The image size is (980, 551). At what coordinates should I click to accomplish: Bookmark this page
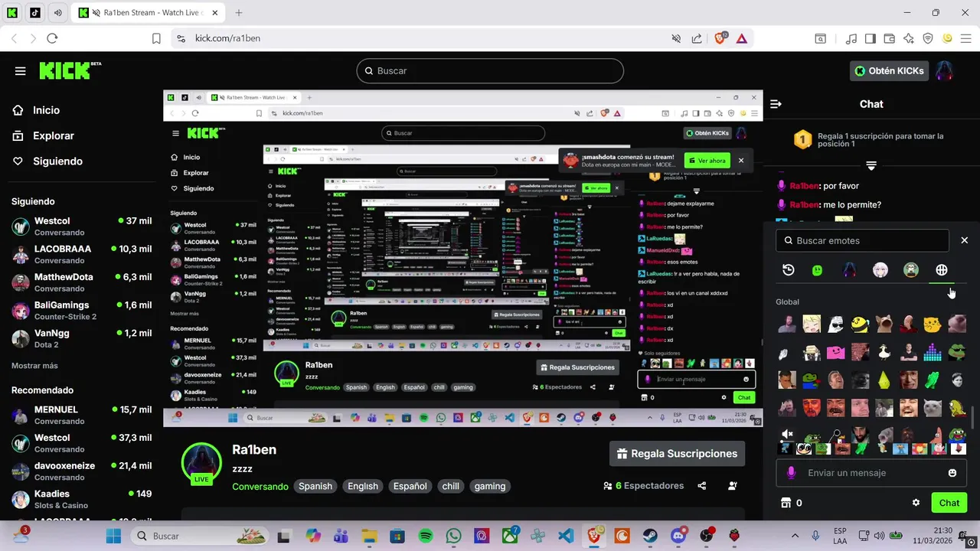coord(156,38)
